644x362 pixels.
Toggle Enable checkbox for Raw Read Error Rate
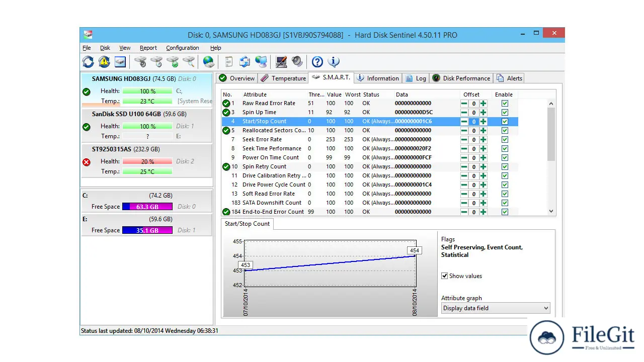point(505,104)
